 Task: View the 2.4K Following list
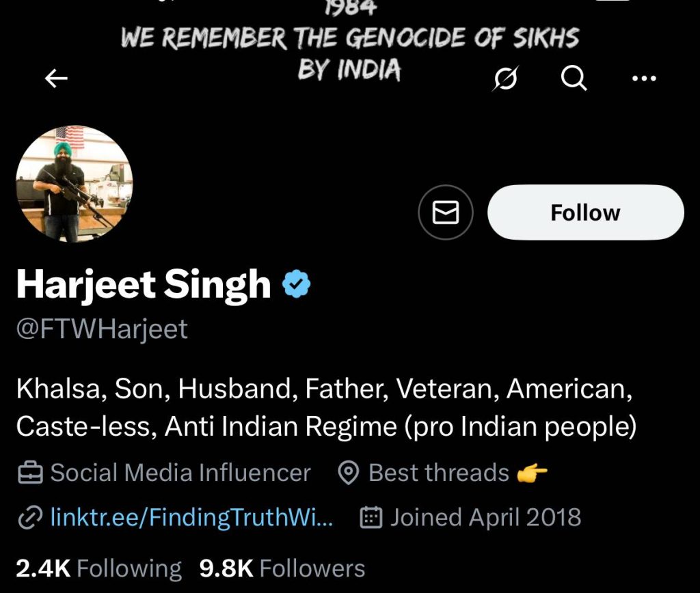(x=98, y=568)
